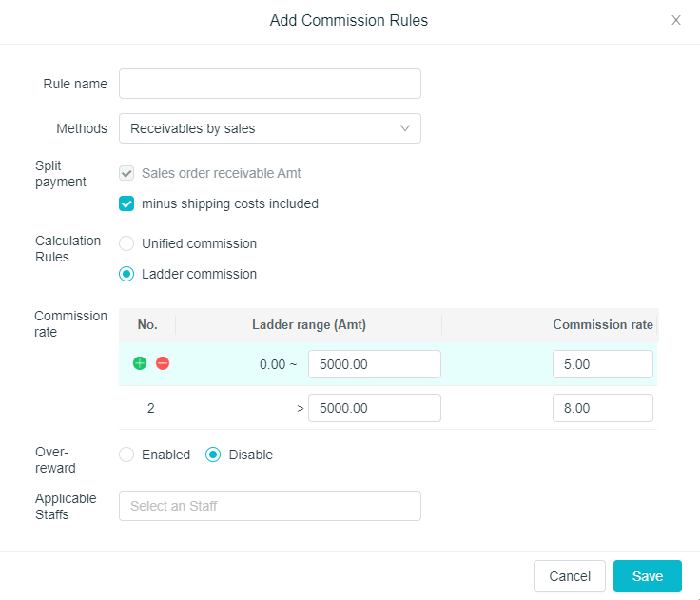The image size is (700, 600).
Task: Select Disable for Over-reward
Action: pyautogui.click(x=214, y=455)
